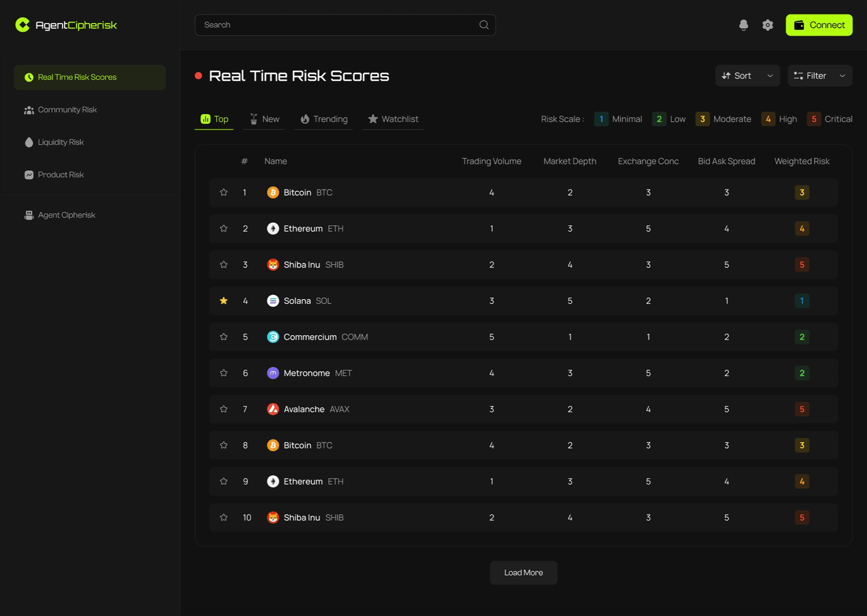The height and width of the screenshot is (616, 867).
Task: Open Liquidity Risk in sidebar
Action: [61, 142]
